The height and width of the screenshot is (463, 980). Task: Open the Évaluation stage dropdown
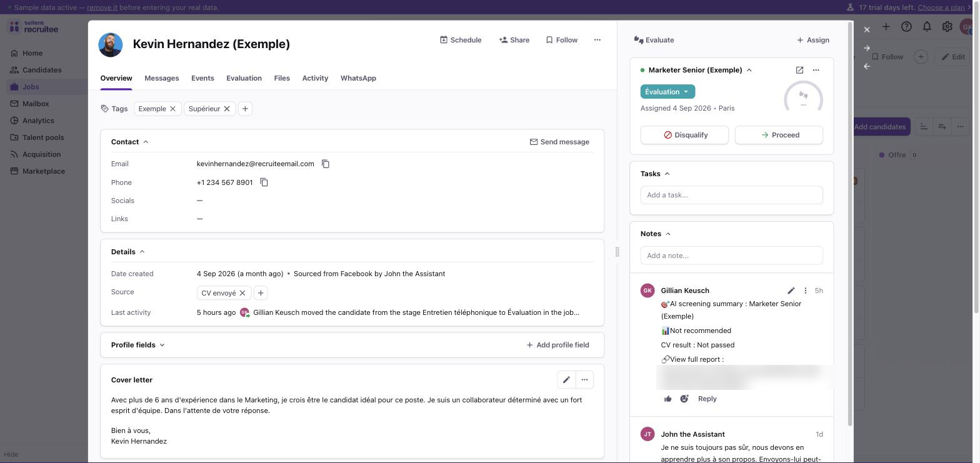coord(667,92)
